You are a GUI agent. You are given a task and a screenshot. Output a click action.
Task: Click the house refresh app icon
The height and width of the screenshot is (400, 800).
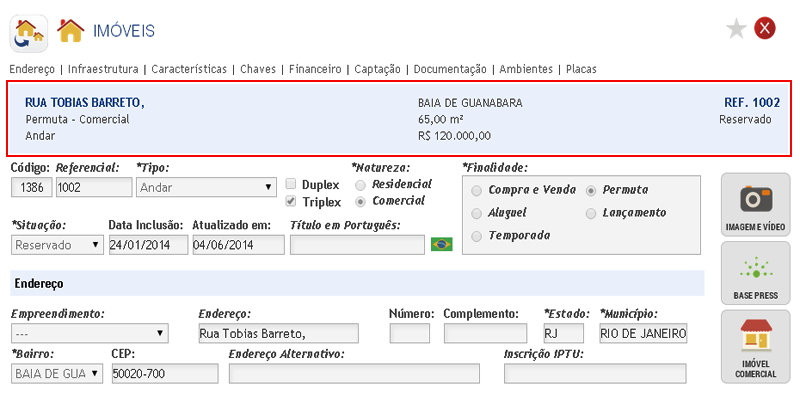29,33
